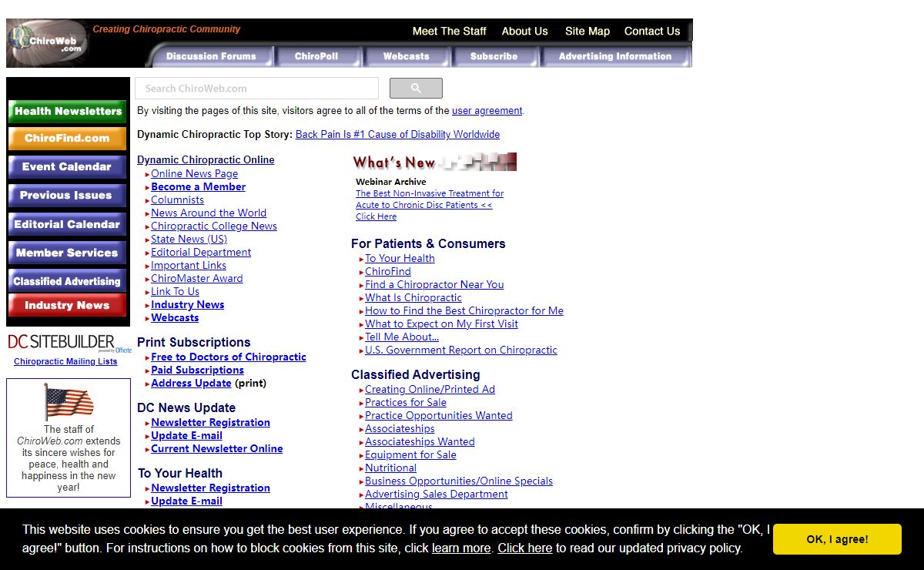Open ChiroFind.com sidebar button
Screen dimensions: 924x570
point(68,139)
